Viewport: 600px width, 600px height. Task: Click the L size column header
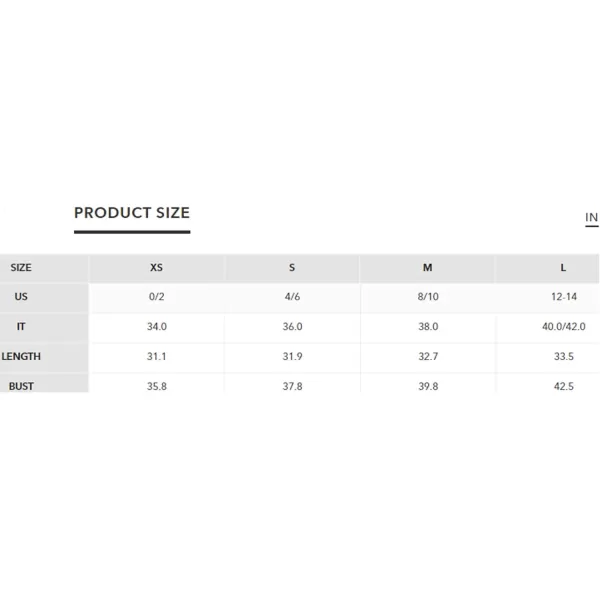563,267
